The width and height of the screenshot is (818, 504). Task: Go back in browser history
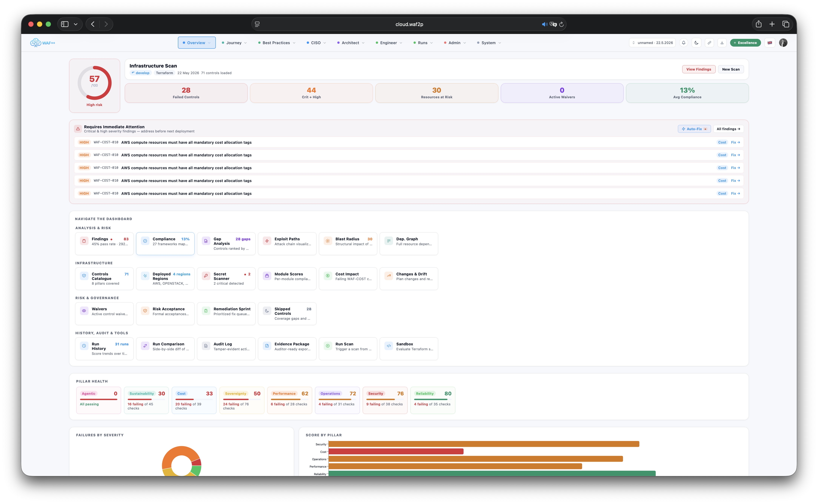93,24
